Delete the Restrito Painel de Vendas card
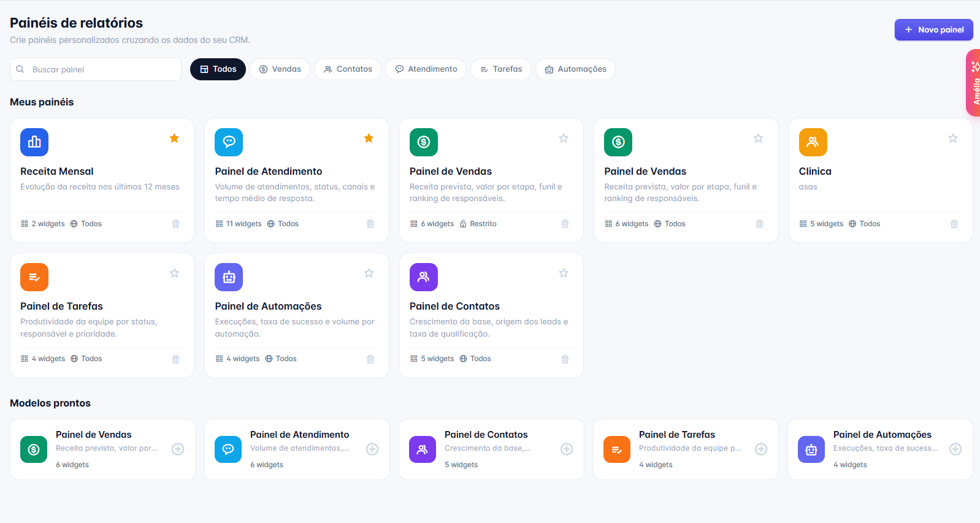This screenshot has height=523, width=980. pyautogui.click(x=565, y=224)
